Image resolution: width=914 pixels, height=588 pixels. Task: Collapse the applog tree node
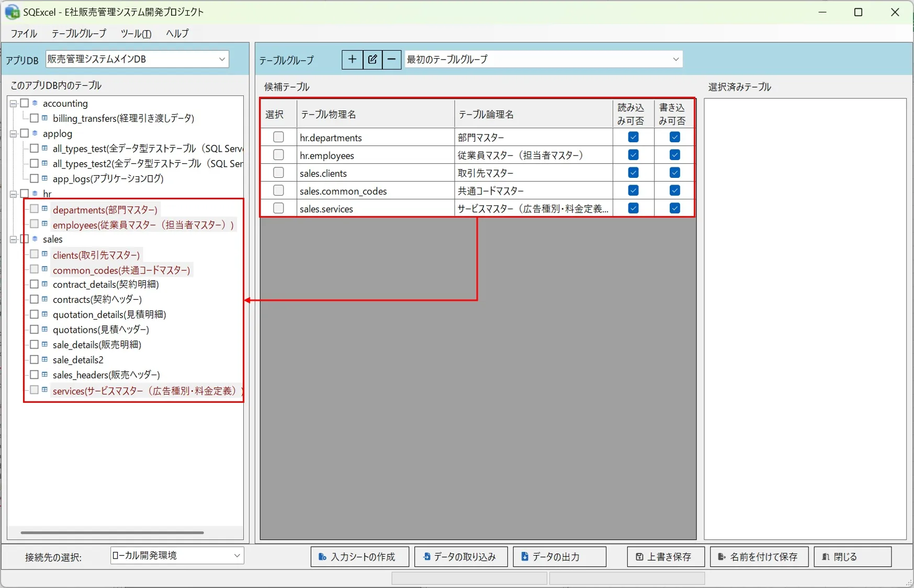point(14,134)
